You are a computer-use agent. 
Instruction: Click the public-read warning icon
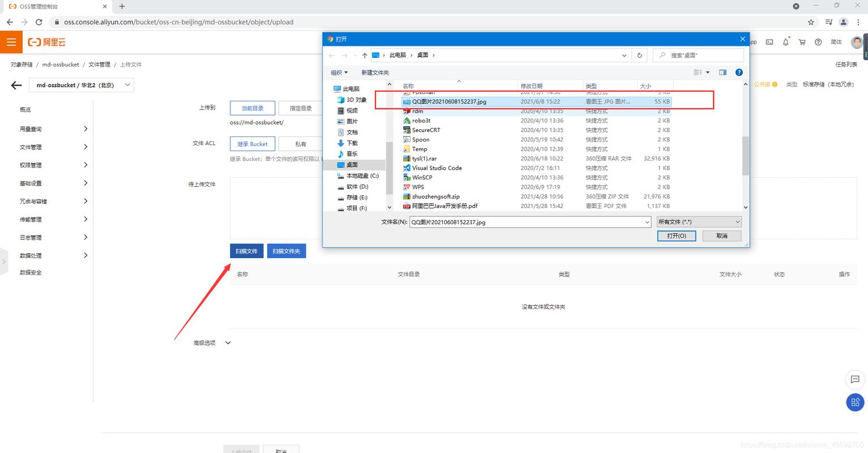775,84
